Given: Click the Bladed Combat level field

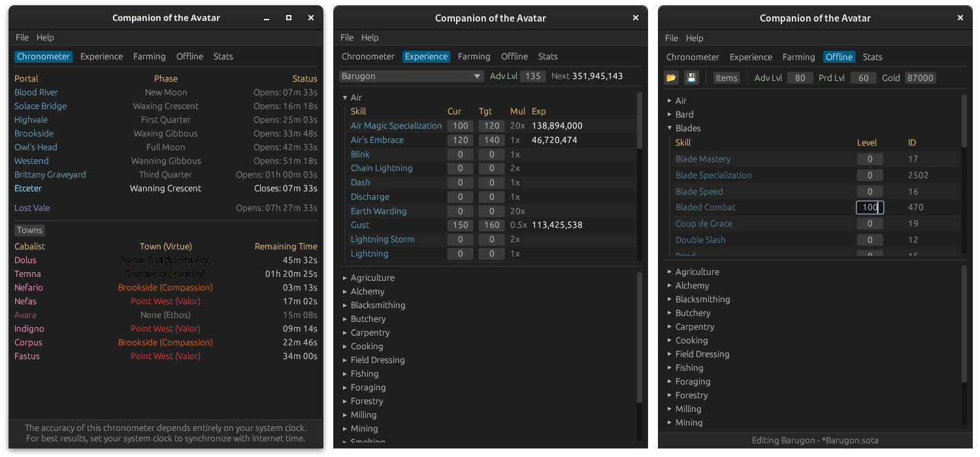Looking at the screenshot, I should [x=870, y=208].
